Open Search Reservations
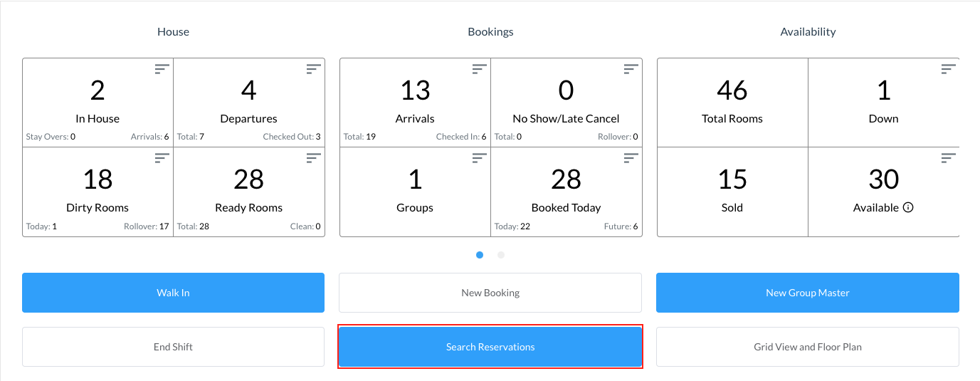The height and width of the screenshot is (381, 980). coord(490,347)
